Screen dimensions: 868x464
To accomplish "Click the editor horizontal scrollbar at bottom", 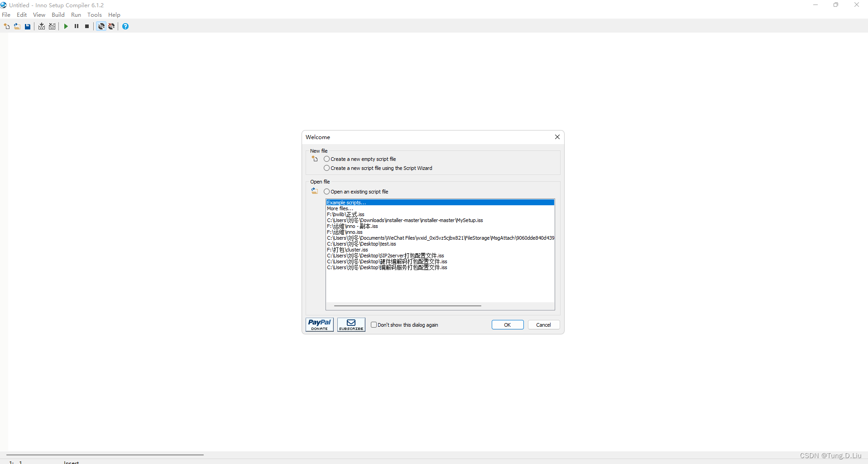I will pos(105,454).
